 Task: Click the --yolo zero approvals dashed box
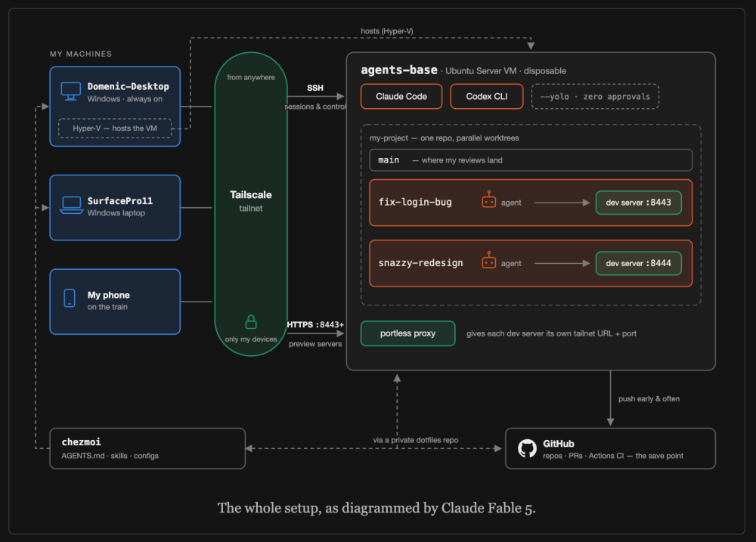click(595, 97)
